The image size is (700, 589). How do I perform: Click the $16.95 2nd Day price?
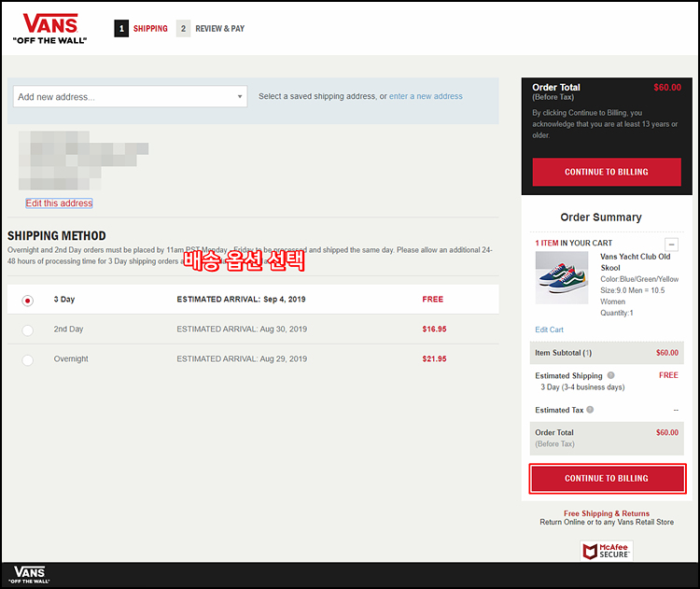pos(434,330)
